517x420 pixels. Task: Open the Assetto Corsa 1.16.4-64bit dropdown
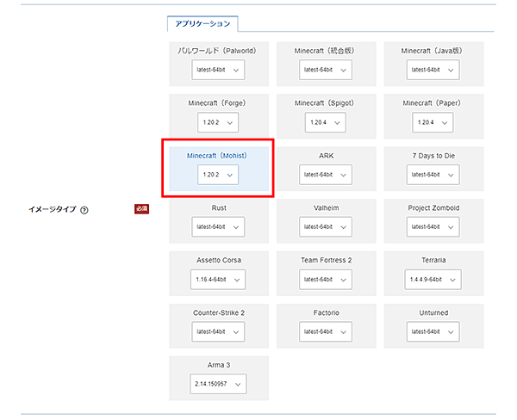(x=218, y=280)
